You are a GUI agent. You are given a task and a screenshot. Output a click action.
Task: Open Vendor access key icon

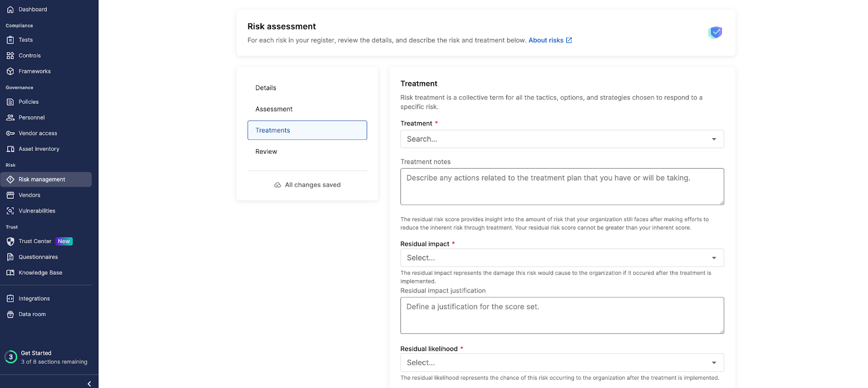(10, 133)
